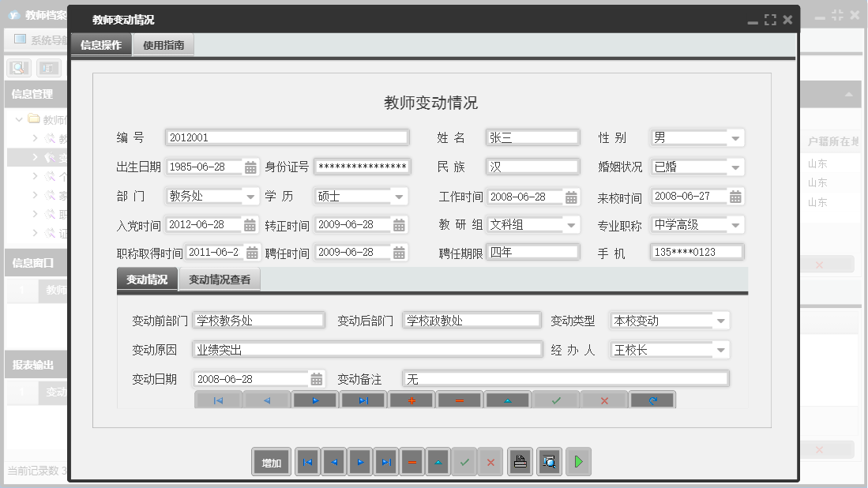Click the 变动日期 calendar picker
Viewport: 868px width, 488px height.
coord(315,378)
